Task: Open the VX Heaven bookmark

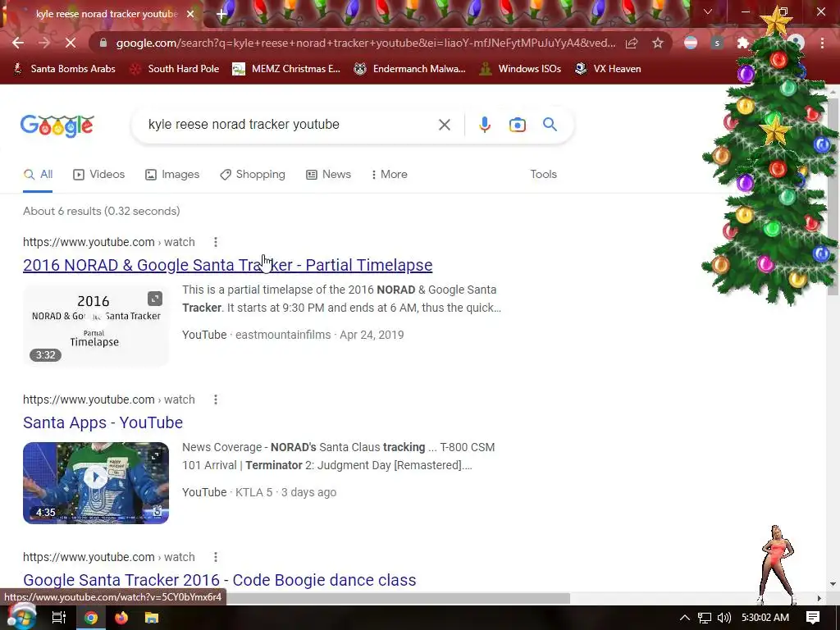Action: pyautogui.click(x=608, y=69)
